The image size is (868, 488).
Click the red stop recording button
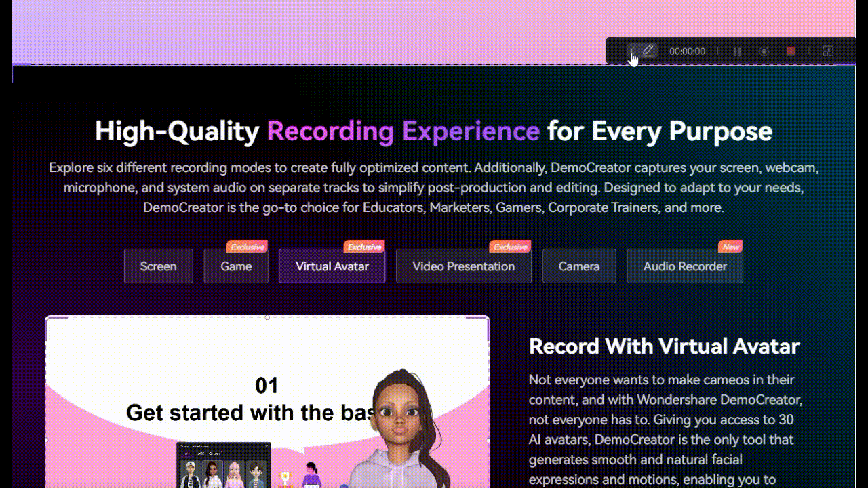(790, 52)
